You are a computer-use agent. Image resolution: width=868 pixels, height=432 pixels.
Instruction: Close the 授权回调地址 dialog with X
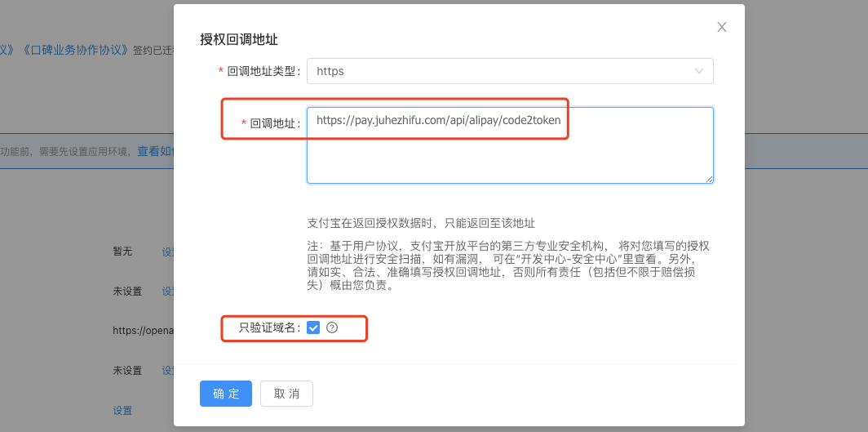point(722,27)
